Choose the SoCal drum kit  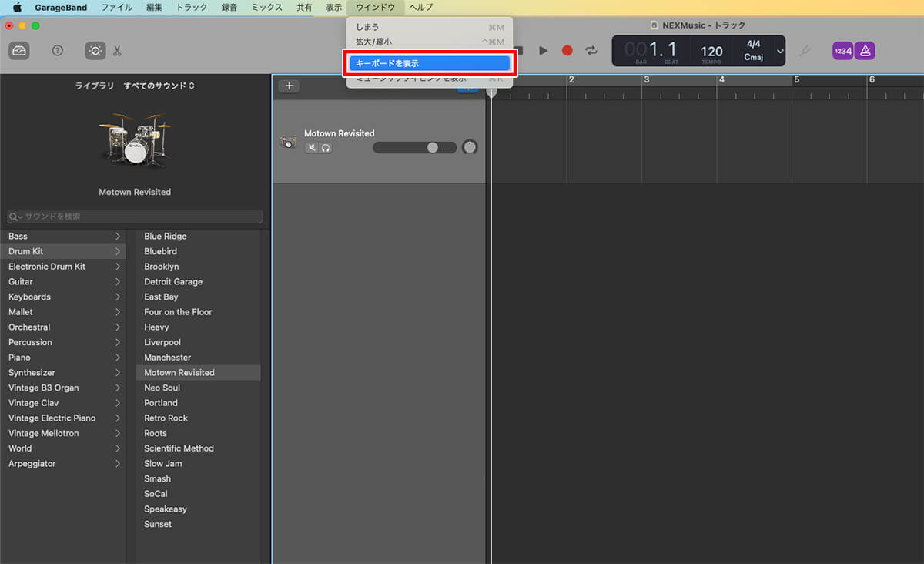point(199,494)
